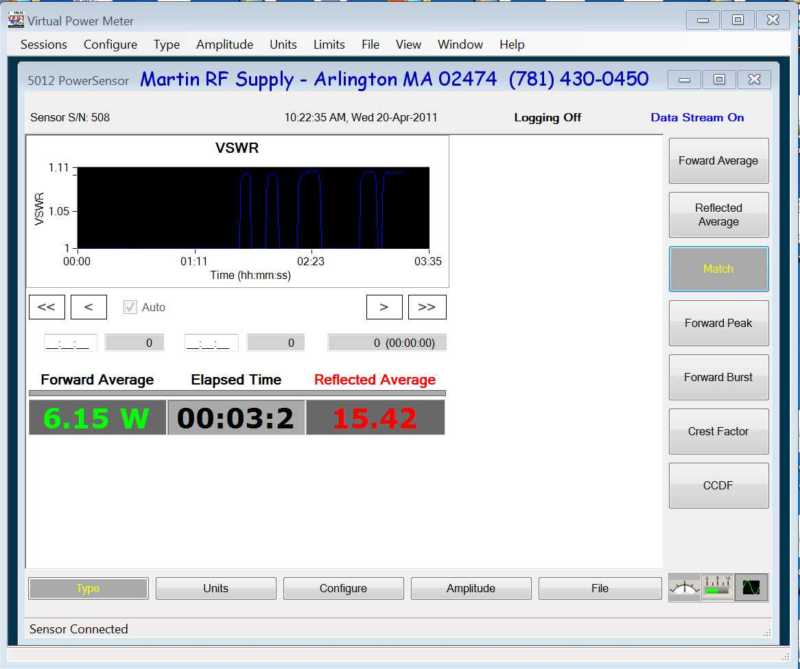Enable Match measurement mode
This screenshot has width=800, height=669.
[718, 268]
